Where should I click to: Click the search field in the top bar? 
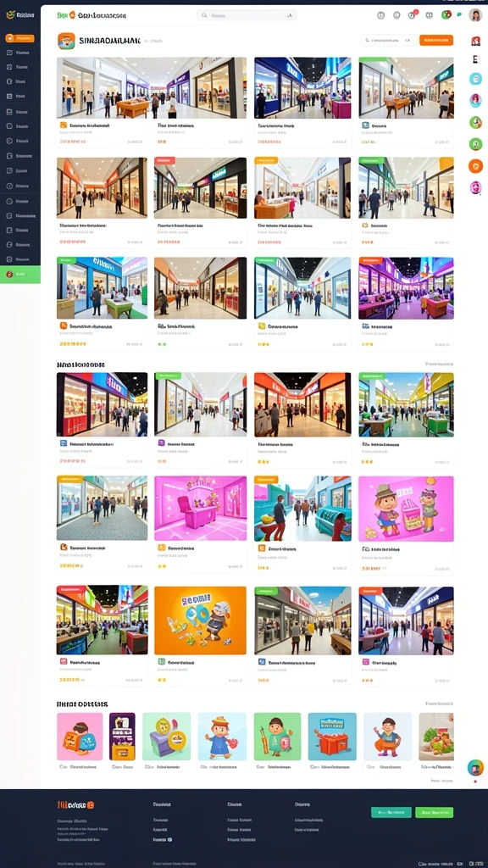pyautogui.click(x=247, y=16)
